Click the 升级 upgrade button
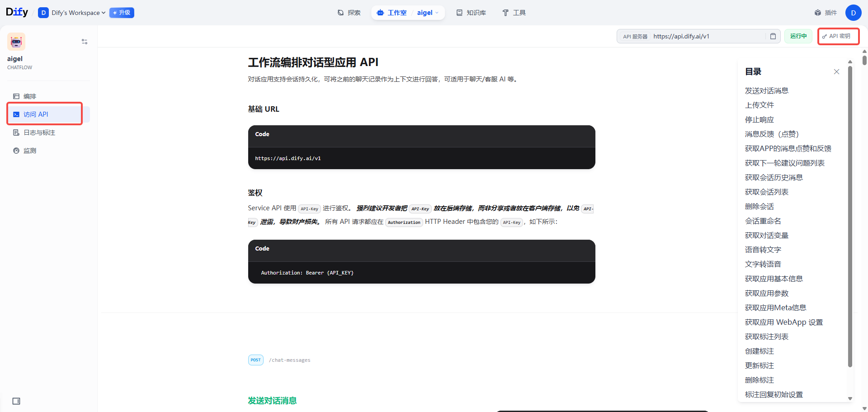 pyautogui.click(x=121, y=13)
